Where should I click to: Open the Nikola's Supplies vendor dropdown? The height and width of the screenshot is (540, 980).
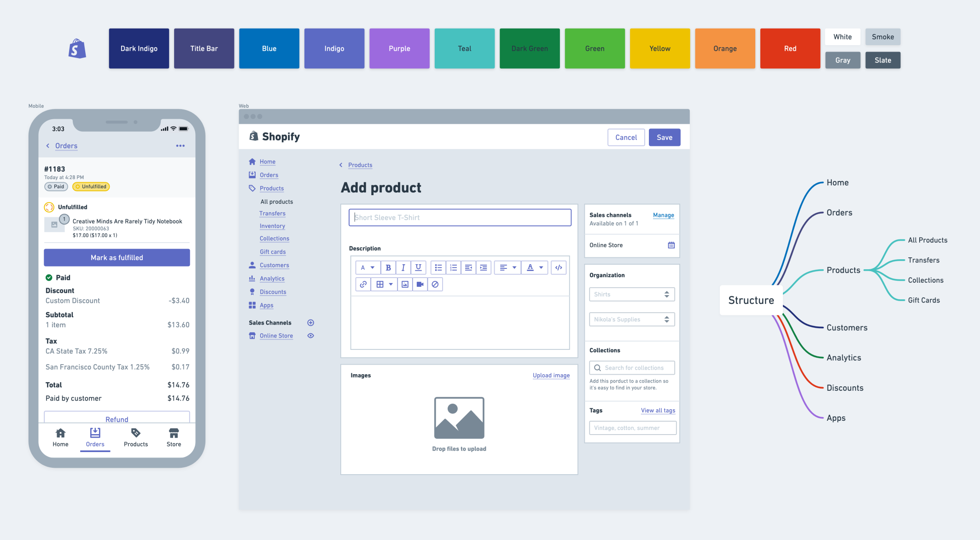pyautogui.click(x=632, y=319)
